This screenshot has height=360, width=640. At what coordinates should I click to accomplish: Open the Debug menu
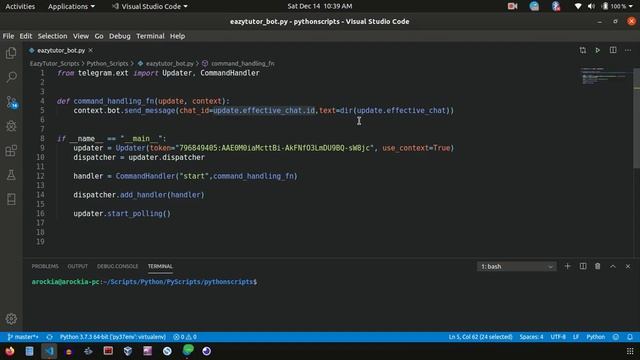click(x=120, y=36)
